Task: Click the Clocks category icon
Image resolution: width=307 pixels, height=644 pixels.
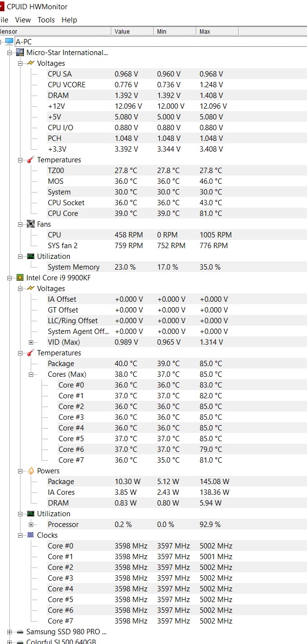Action: pyautogui.click(x=31, y=535)
